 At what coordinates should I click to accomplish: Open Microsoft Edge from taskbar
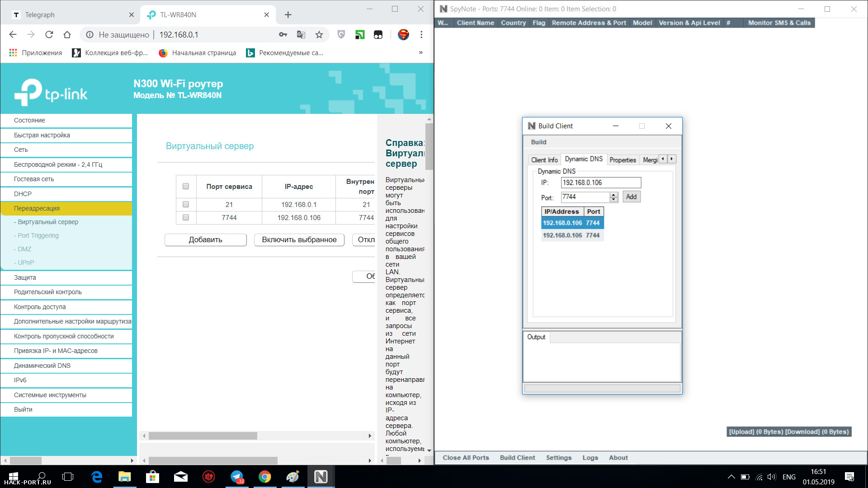coord(97,477)
